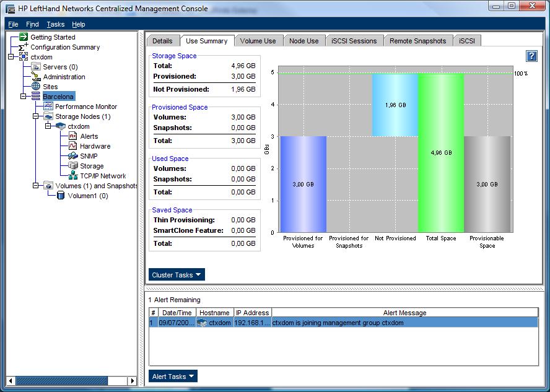Viewport: 550px width, 392px height.
Task: Select the Performance Monitor tree item
Action: 86,107
